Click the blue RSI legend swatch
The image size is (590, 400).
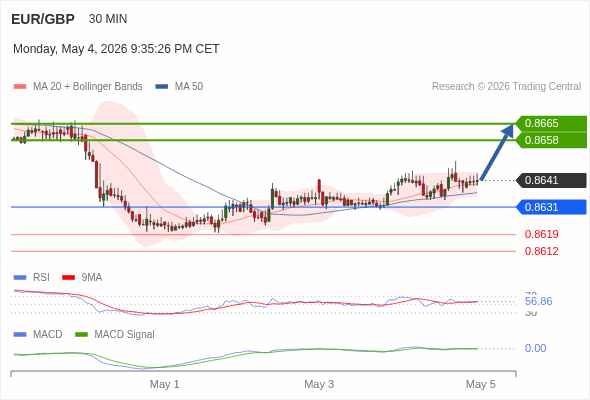point(20,278)
